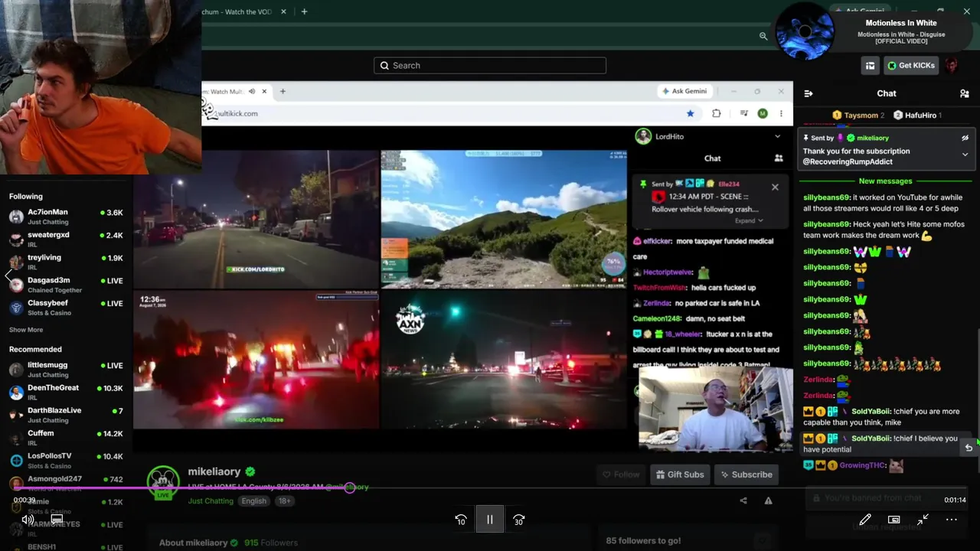The width and height of the screenshot is (980, 551).
Task: Open the pencil draw tool in player controls
Action: pyautogui.click(x=865, y=520)
